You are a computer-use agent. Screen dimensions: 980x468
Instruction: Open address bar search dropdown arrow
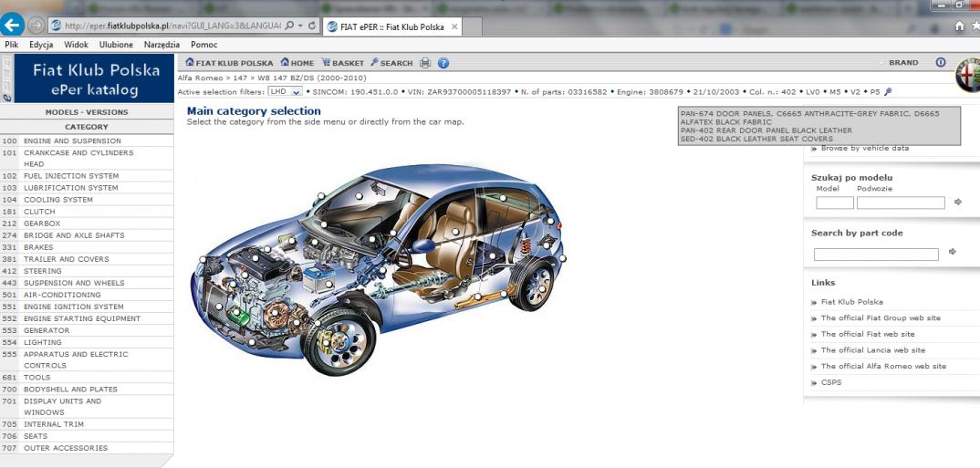[300, 26]
